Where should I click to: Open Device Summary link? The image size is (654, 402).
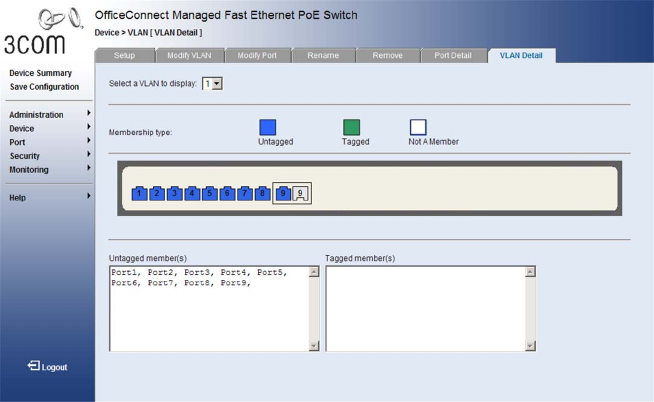coord(40,73)
